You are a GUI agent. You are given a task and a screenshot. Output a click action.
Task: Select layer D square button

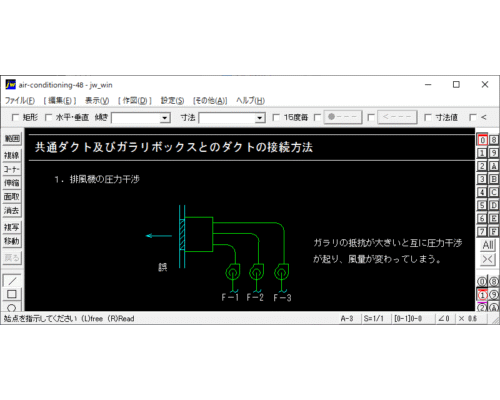click(494, 205)
